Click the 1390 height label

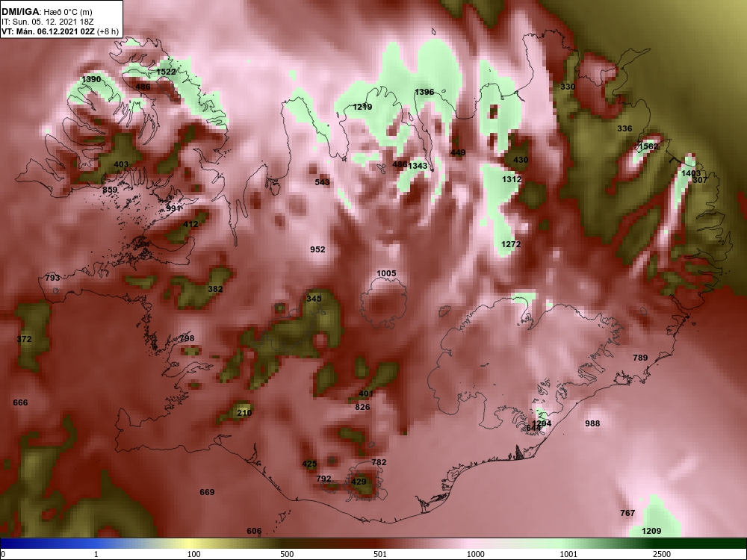point(91,80)
